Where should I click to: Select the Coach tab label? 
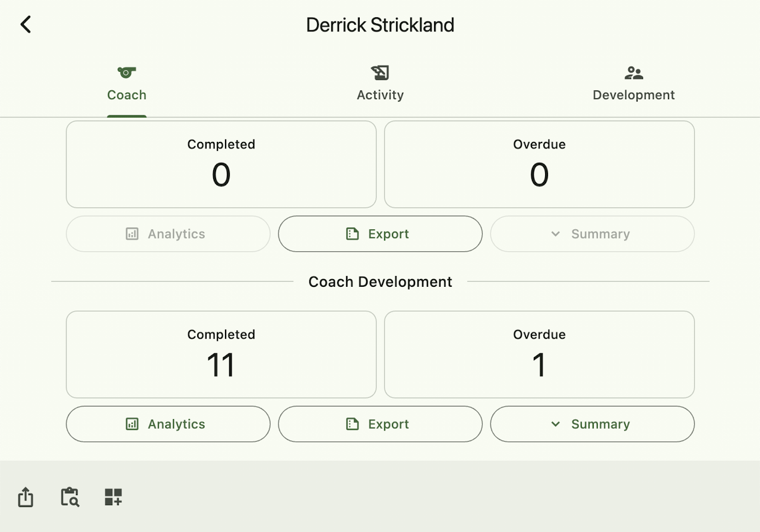point(126,95)
